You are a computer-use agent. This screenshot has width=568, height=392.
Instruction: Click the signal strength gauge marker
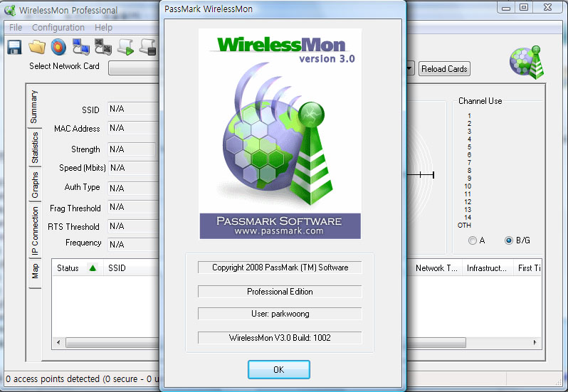pyautogui.click(x=421, y=175)
